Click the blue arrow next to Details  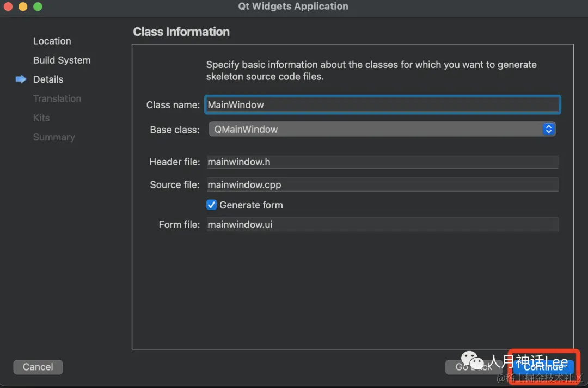point(21,79)
